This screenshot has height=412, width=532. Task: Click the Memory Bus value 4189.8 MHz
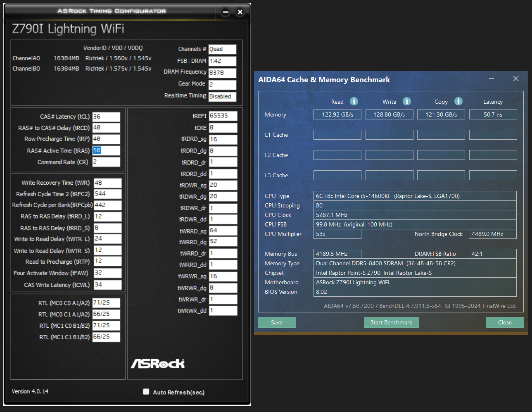[x=337, y=254]
